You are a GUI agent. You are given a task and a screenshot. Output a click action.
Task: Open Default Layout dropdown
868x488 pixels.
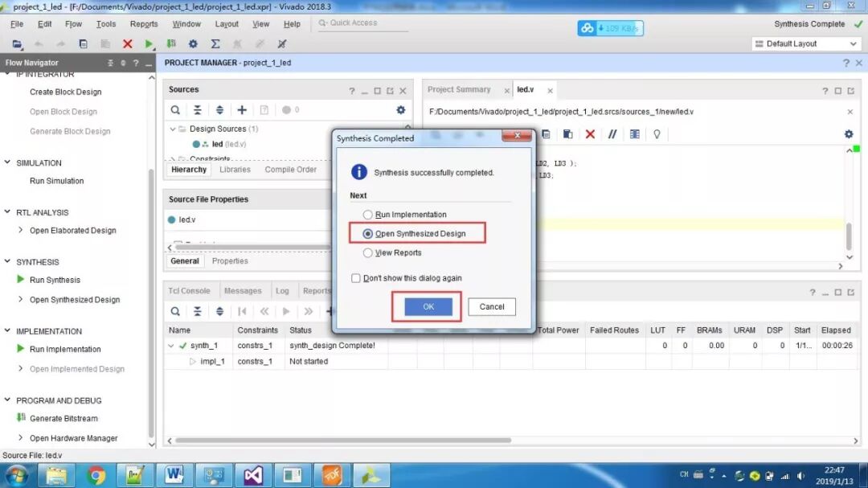point(805,43)
